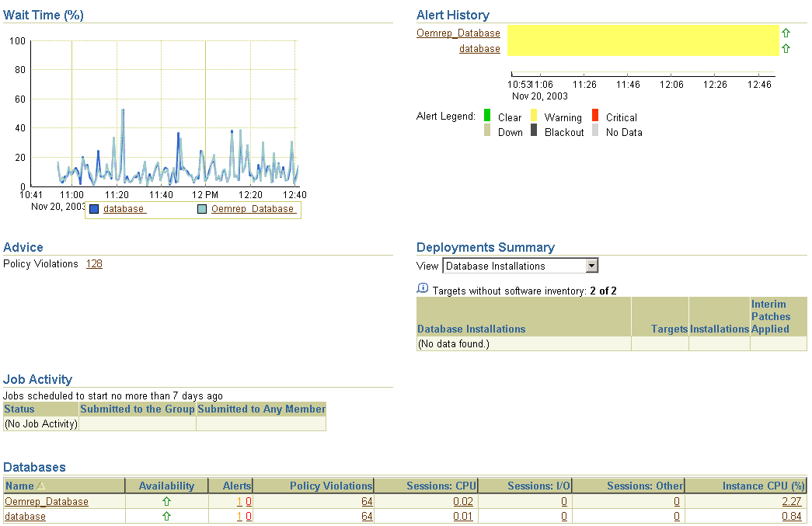Click the teal Oemrep_Database legend square under the chart

pos(202,209)
